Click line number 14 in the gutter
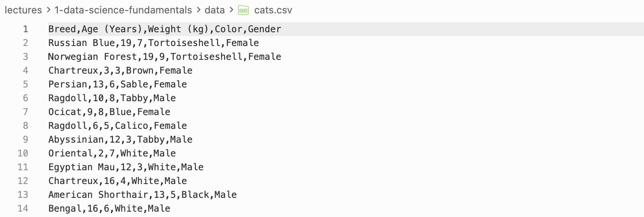This screenshot has height=217, width=644. pyautogui.click(x=23, y=209)
